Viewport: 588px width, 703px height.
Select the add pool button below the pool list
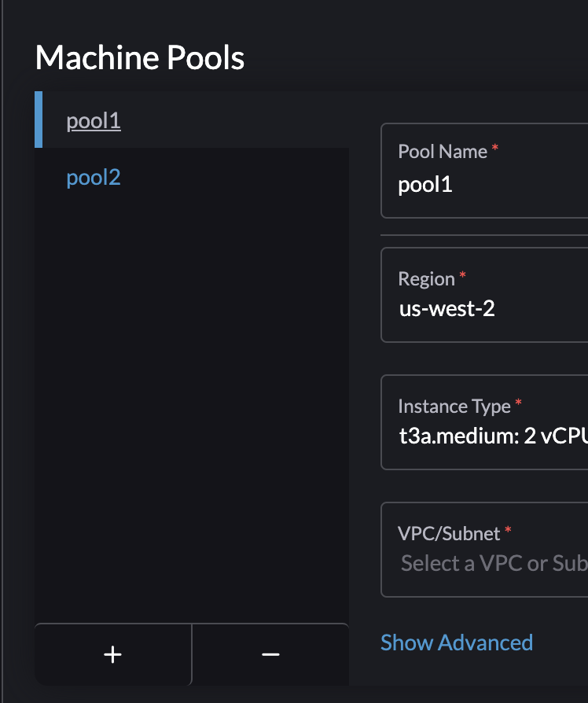pyautogui.click(x=112, y=654)
